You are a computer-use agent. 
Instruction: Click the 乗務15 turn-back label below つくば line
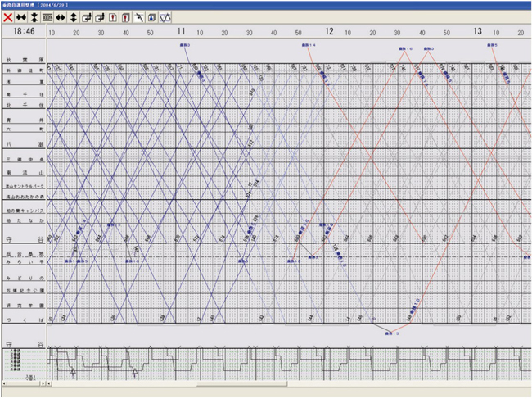coord(392,333)
